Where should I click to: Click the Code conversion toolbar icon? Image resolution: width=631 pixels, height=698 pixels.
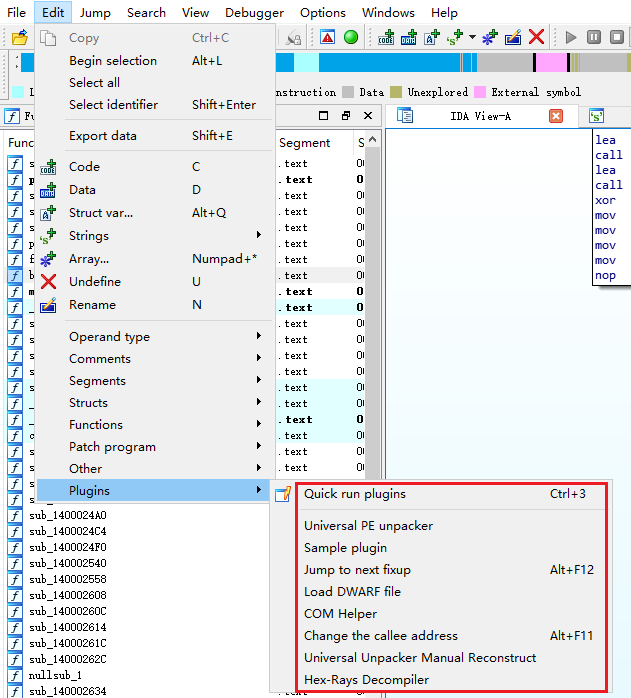[x=386, y=37]
